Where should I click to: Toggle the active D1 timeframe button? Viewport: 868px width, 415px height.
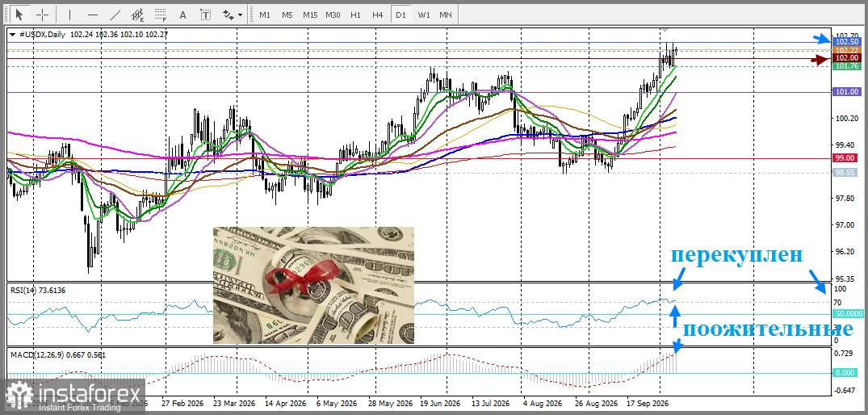pyautogui.click(x=400, y=15)
